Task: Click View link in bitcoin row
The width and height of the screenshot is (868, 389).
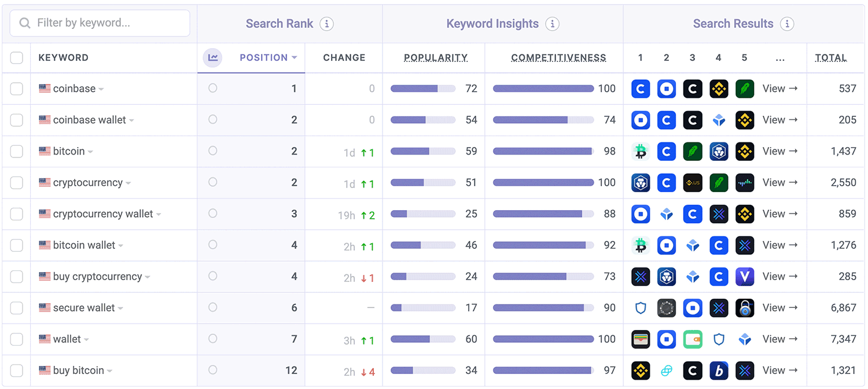Action: tap(780, 151)
